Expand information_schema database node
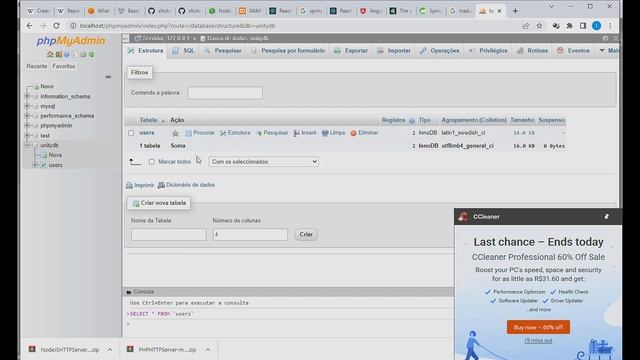 click(27, 96)
